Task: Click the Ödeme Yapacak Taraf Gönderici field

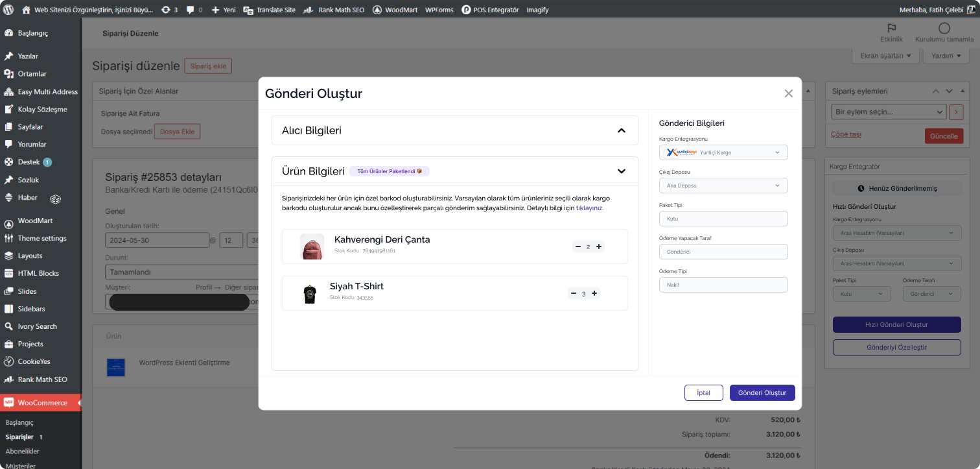Action: [x=723, y=252]
